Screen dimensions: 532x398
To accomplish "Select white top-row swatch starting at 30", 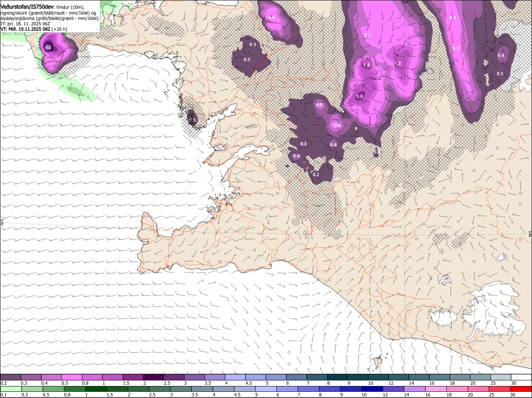I will 521,377.
